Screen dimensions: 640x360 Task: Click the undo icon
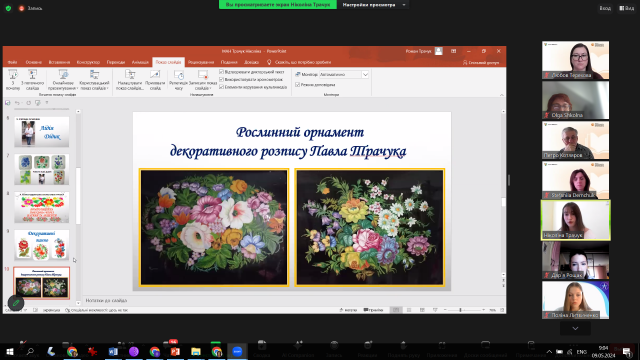click(x=17, y=103)
